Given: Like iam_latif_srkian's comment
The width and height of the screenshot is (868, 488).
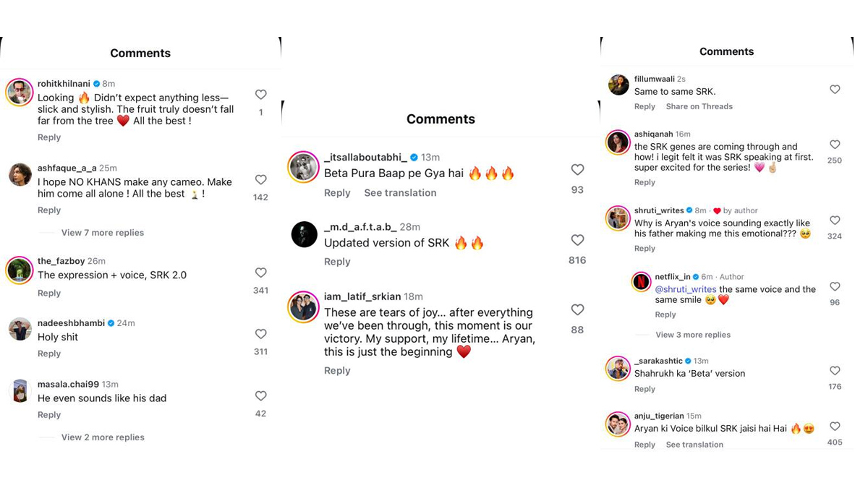Looking at the screenshot, I should point(577,310).
